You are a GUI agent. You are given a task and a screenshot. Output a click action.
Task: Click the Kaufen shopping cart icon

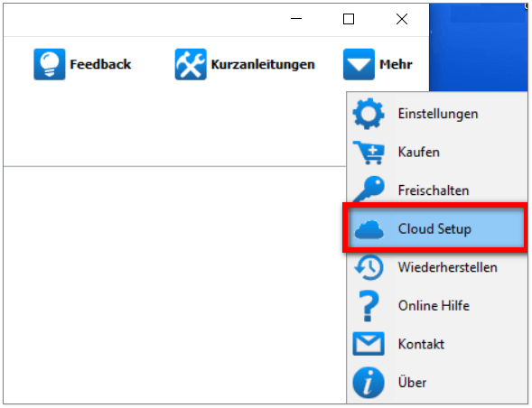point(369,153)
